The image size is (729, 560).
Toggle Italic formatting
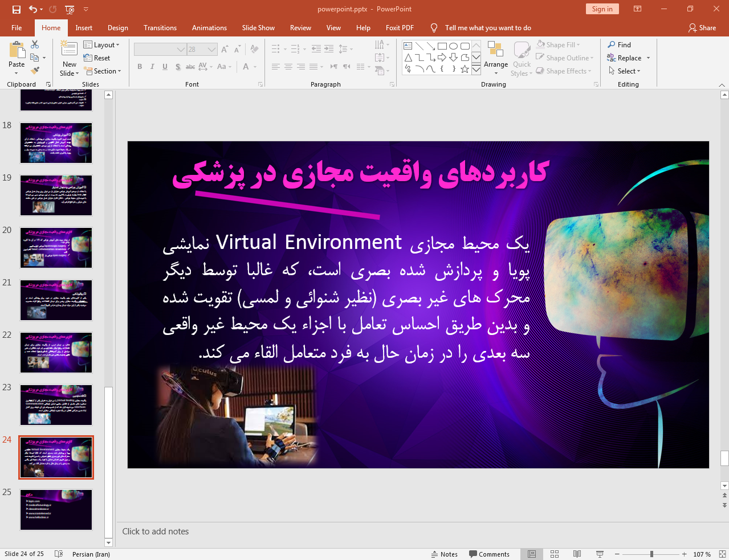(x=152, y=67)
